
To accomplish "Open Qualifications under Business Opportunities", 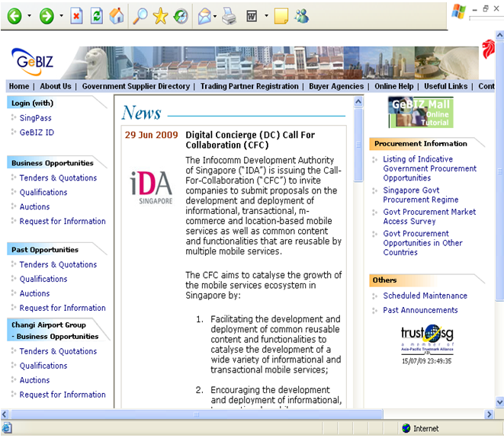I will 43,193.
